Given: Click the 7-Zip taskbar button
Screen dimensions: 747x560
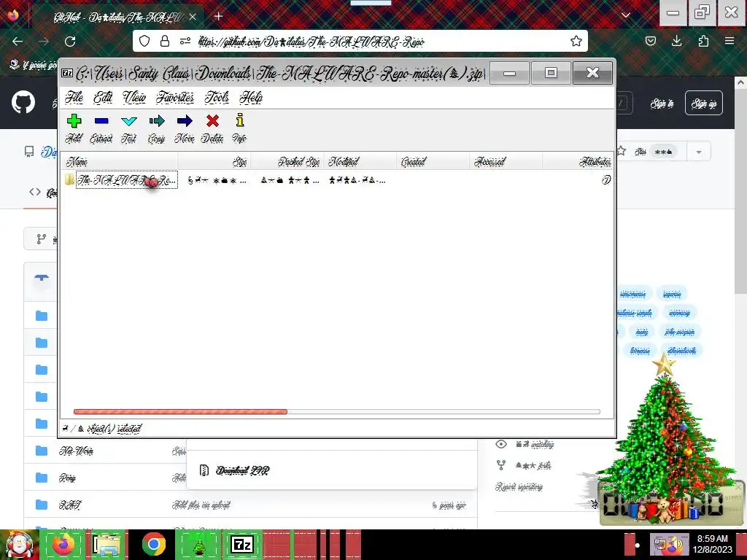Looking at the screenshot, I should 242,544.
